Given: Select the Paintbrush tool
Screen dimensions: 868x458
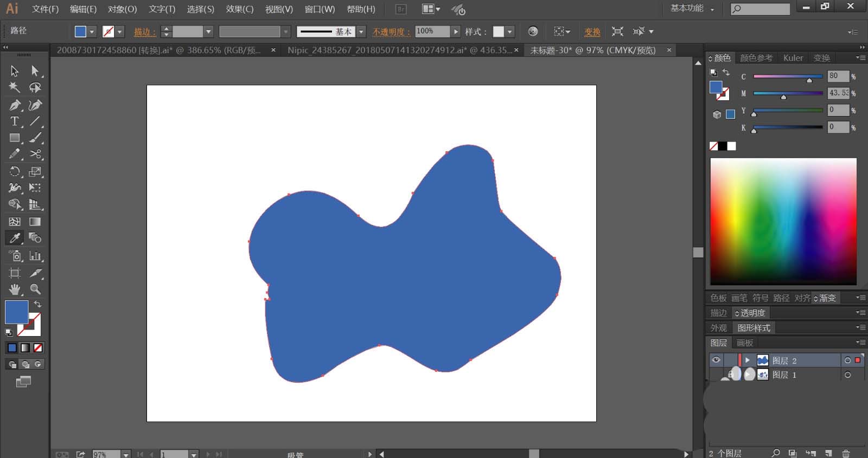Looking at the screenshot, I should click(35, 138).
